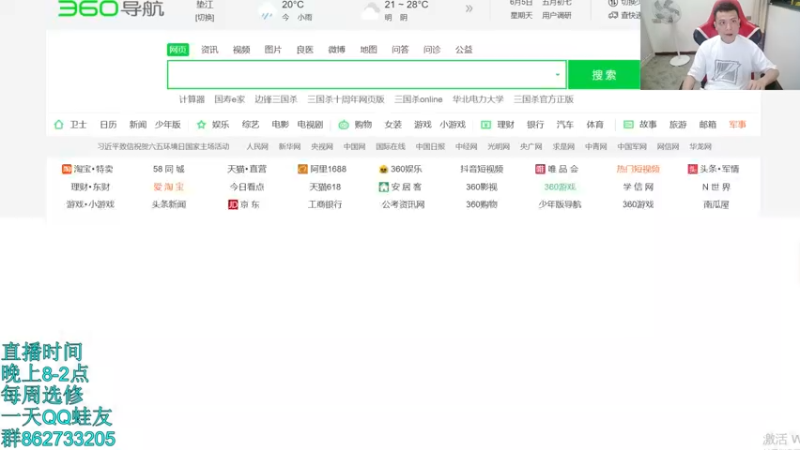Click the 天猫618 site link
Screen dimensions: 800x450
click(325, 187)
